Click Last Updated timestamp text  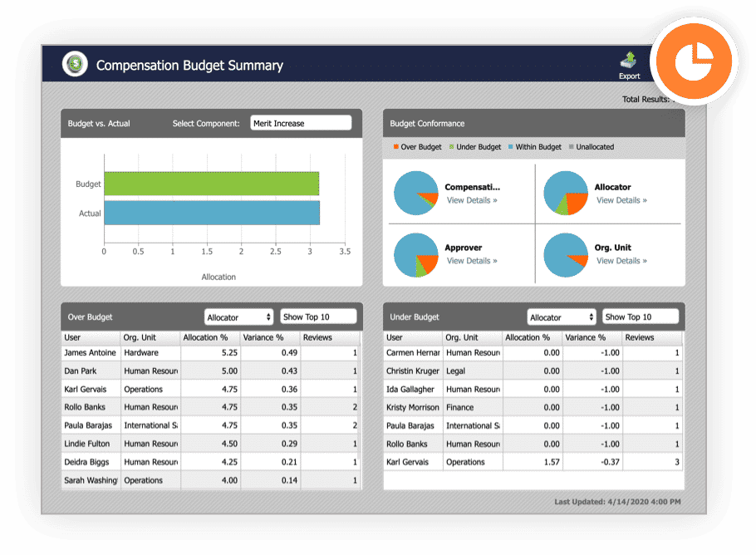pos(617,502)
